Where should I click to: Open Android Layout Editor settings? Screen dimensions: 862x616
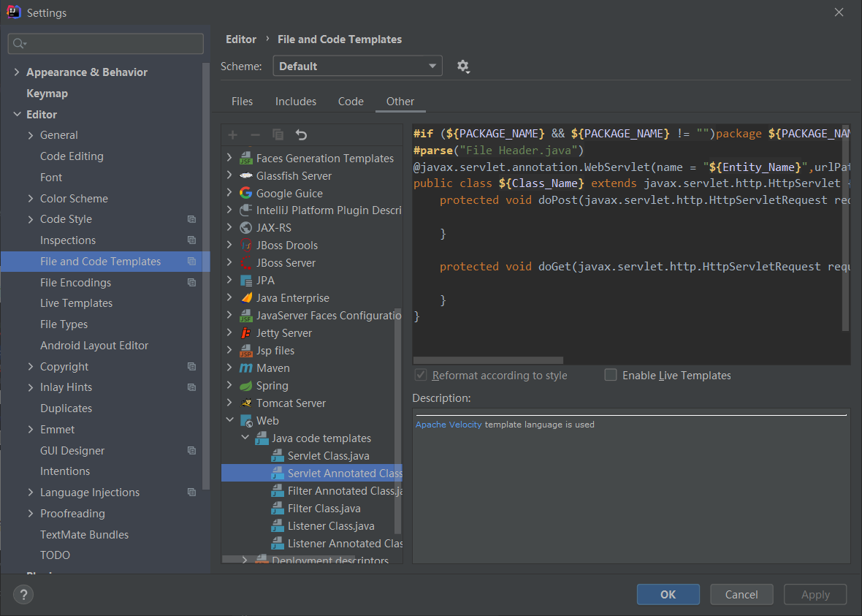[x=94, y=346]
